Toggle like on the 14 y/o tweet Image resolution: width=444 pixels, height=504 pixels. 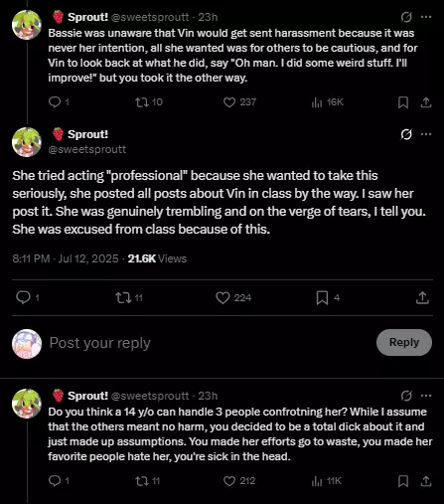pyautogui.click(x=229, y=481)
